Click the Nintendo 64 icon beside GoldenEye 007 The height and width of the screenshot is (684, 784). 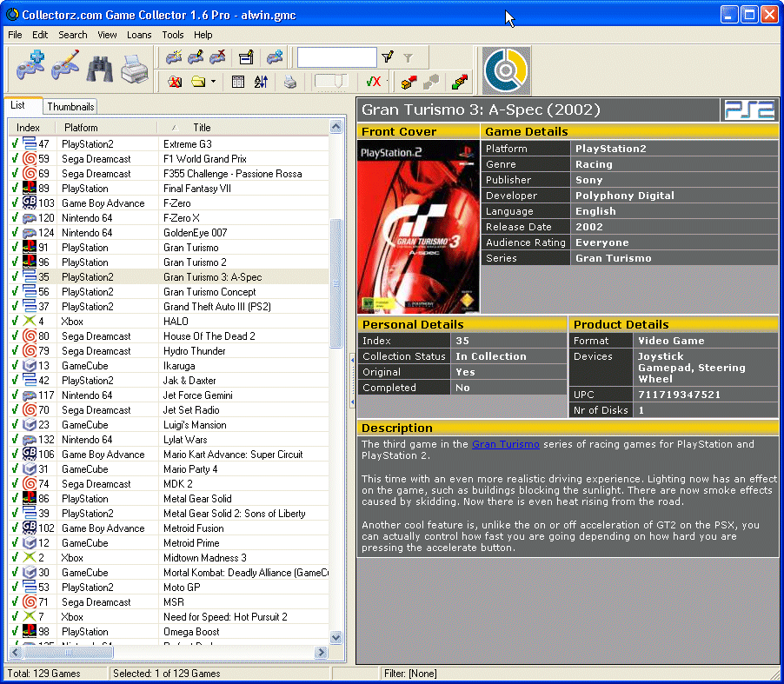(x=30, y=233)
